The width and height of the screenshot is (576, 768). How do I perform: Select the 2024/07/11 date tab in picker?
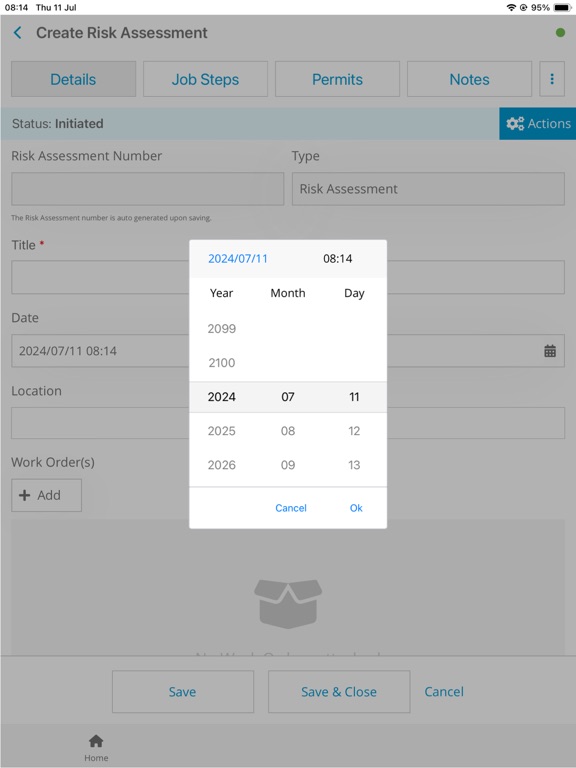tap(238, 259)
